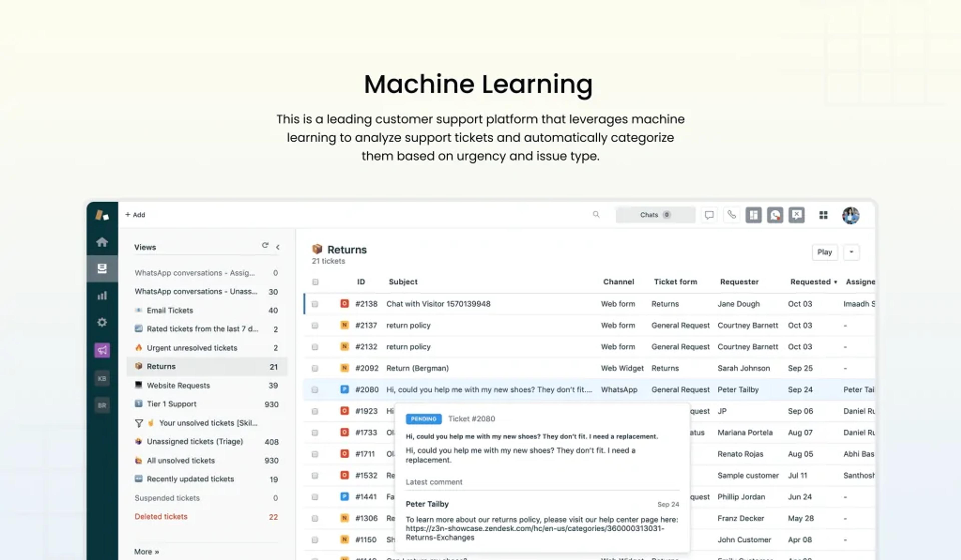Check the box for ticket #2132

coord(315,347)
